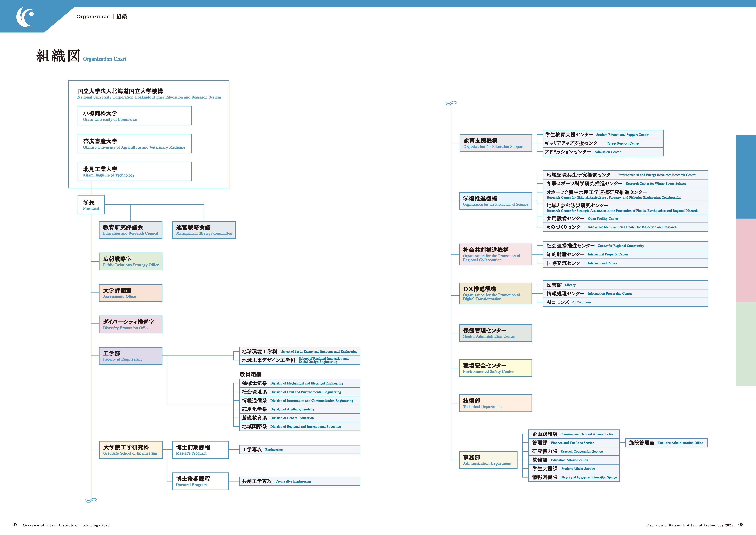Viewport: 756px width, 535px height.
Task: Click Finance and Facilities Section row
Action: [574, 443]
